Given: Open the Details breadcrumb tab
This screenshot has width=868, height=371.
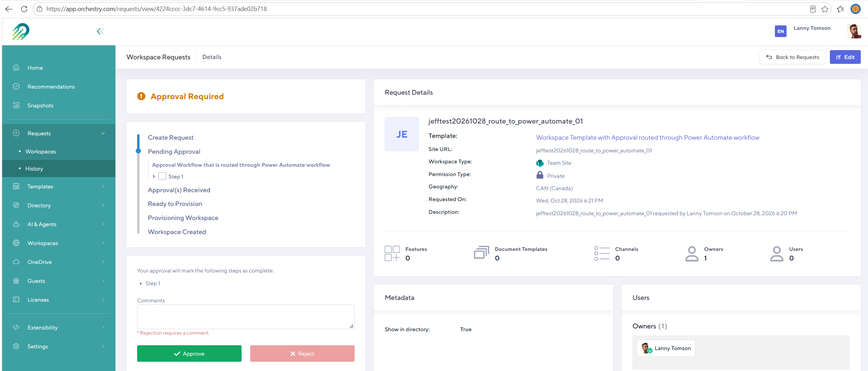Looking at the screenshot, I should (x=212, y=57).
